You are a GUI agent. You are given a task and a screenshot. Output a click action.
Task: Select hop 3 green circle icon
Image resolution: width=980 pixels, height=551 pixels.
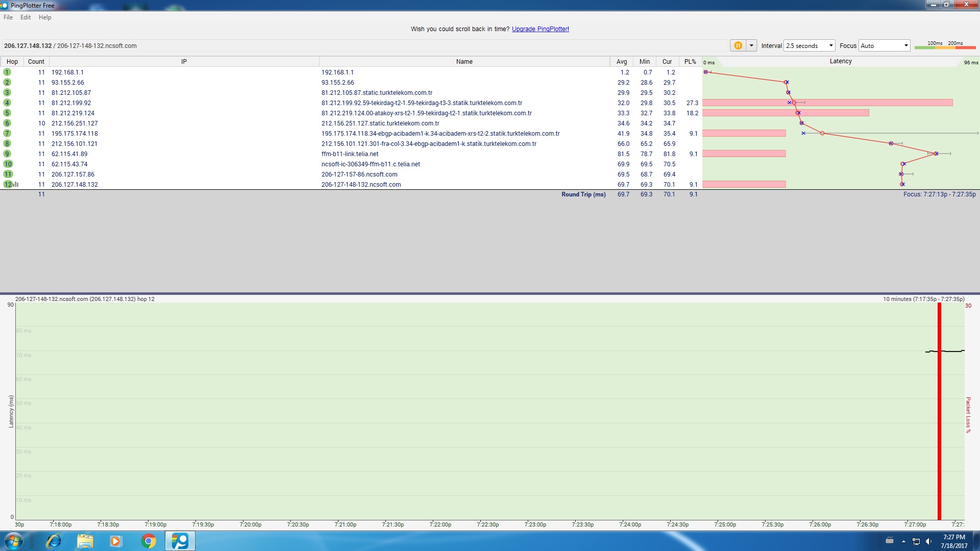click(7, 93)
